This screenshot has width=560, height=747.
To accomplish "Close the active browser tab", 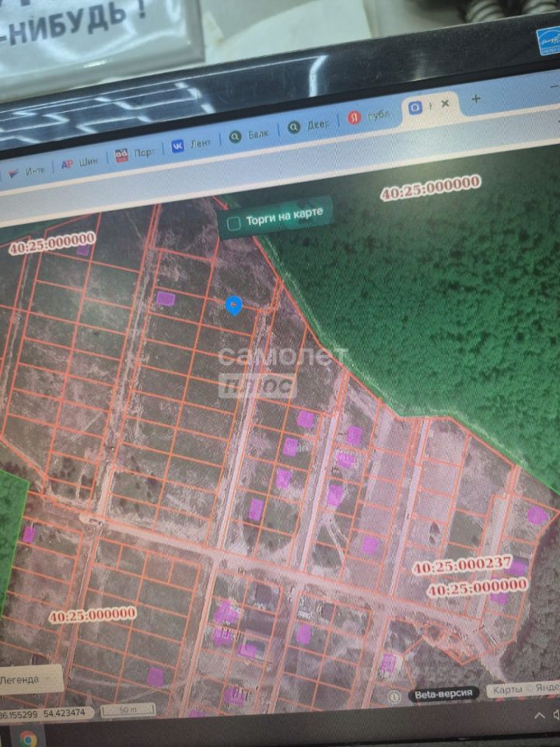I will (x=445, y=103).
